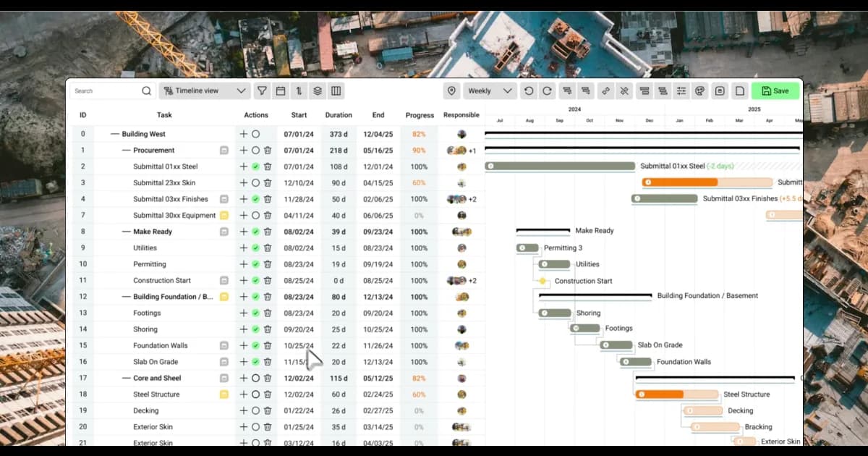868x456 pixels.
Task: Click the +1 assignees on Procurement row
Action: pos(472,151)
